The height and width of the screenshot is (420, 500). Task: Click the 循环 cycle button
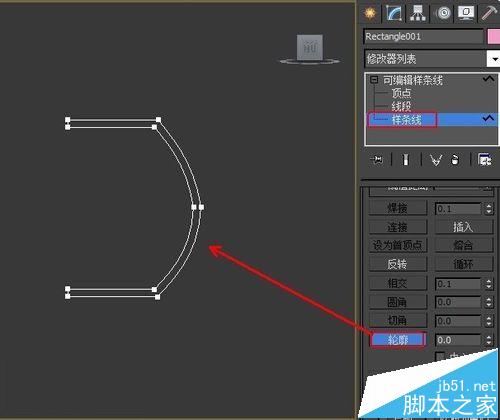click(x=464, y=264)
